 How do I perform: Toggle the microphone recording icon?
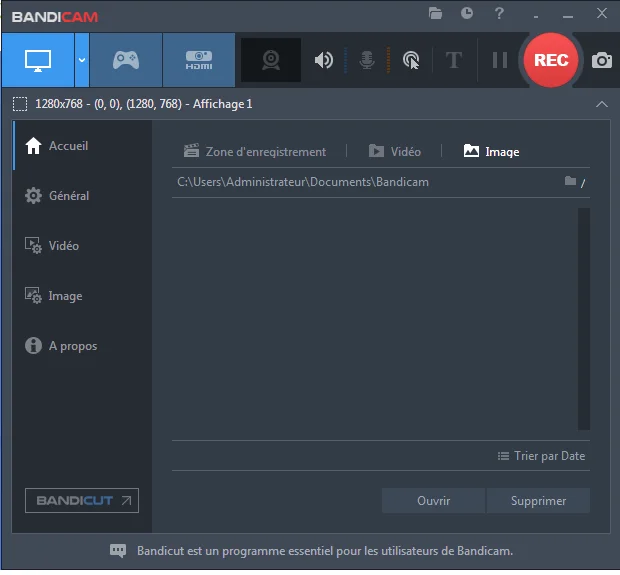pyautogui.click(x=367, y=60)
